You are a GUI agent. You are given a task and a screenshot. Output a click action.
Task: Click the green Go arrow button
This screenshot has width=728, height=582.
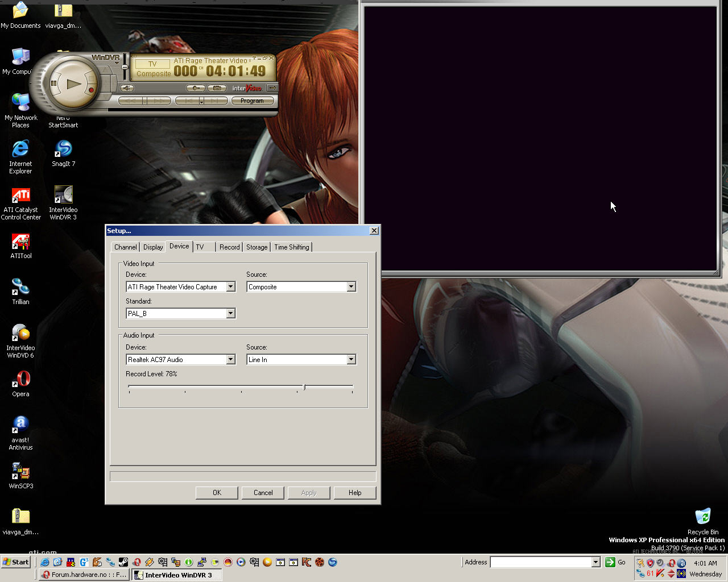point(610,562)
